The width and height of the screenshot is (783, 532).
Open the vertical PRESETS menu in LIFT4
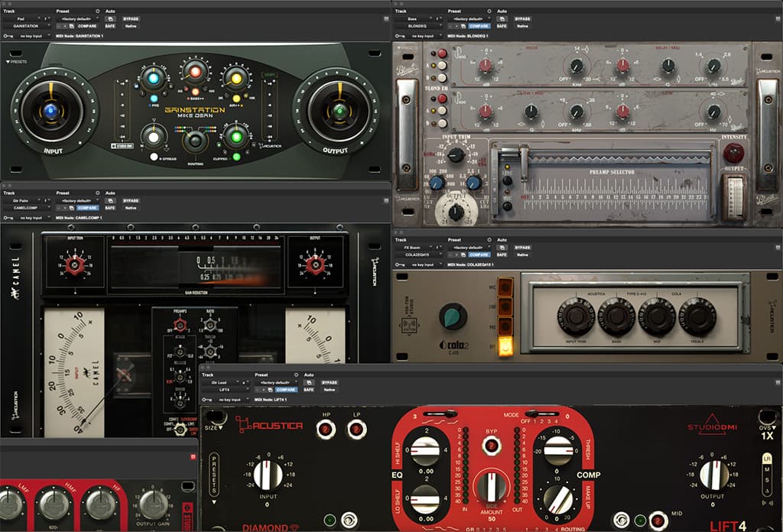pos(214,475)
